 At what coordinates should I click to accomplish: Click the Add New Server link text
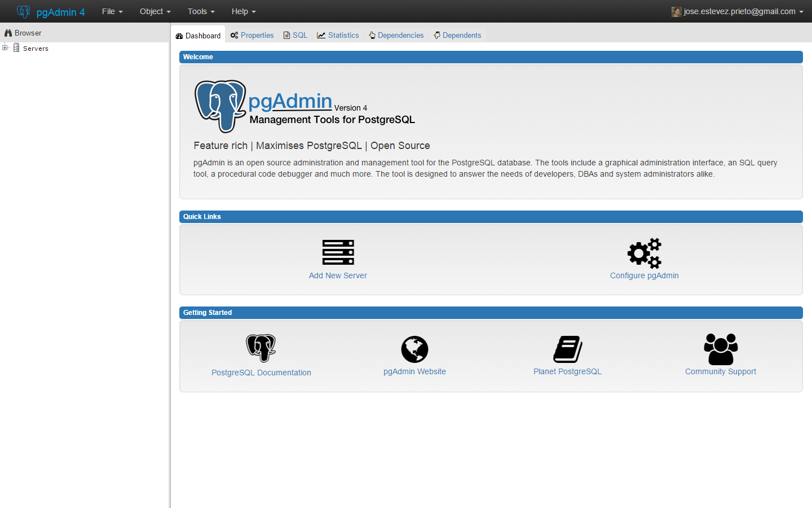pos(338,275)
